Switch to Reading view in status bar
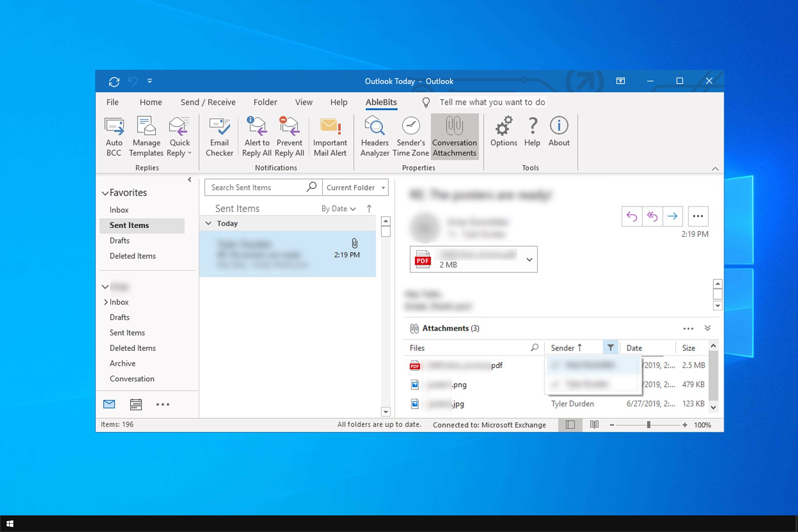This screenshot has height=532, width=798. click(594, 425)
